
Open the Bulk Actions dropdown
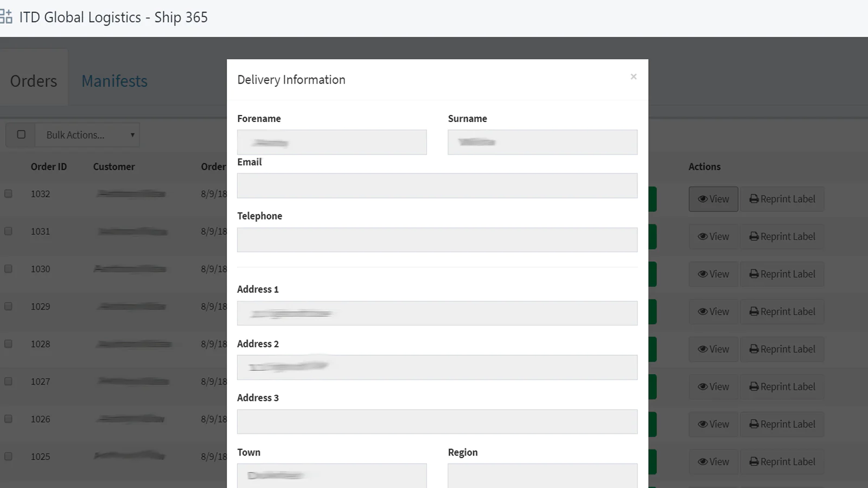pyautogui.click(x=87, y=135)
